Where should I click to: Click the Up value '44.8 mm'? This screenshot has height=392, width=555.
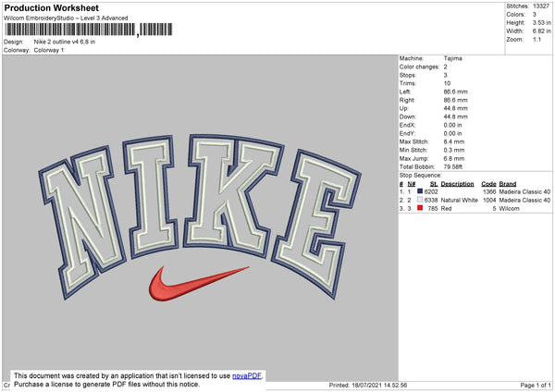click(x=455, y=108)
